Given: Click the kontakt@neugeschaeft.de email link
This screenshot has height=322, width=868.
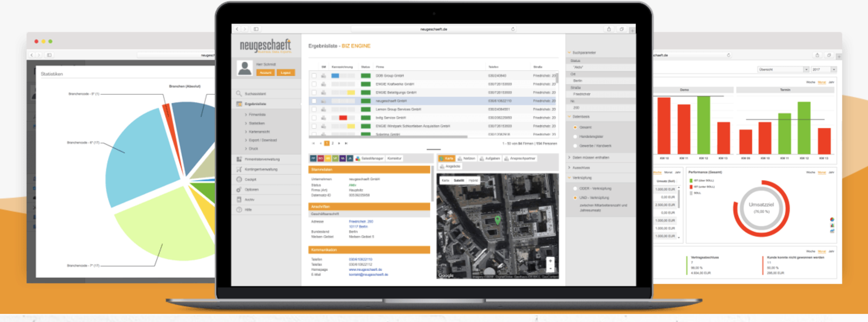Looking at the screenshot, I should point(368,275).
